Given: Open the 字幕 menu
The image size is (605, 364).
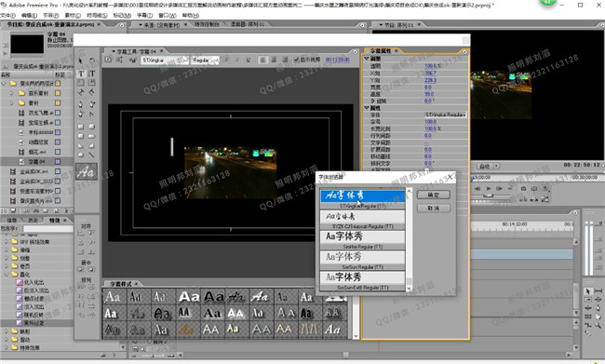Looking at the screenshot, I should 144,16.
